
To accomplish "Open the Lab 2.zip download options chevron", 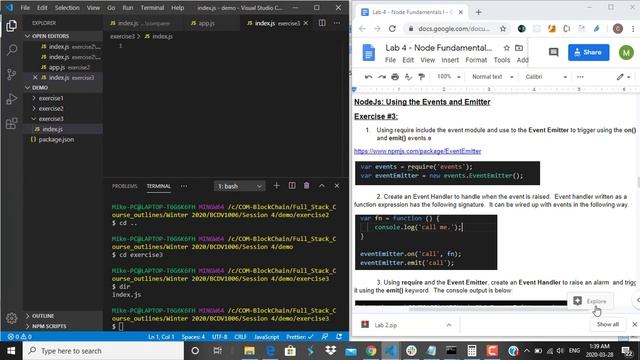I will (449, 325).
